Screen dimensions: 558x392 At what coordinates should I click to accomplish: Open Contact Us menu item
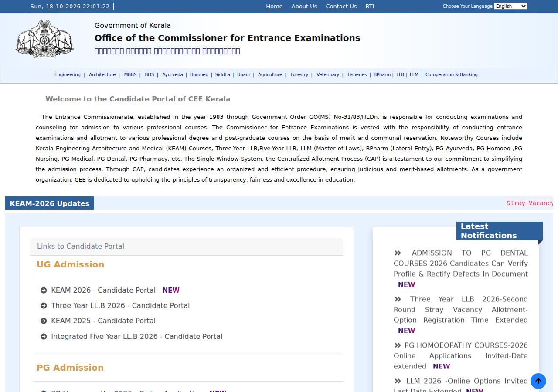click(x=341, y=6)
